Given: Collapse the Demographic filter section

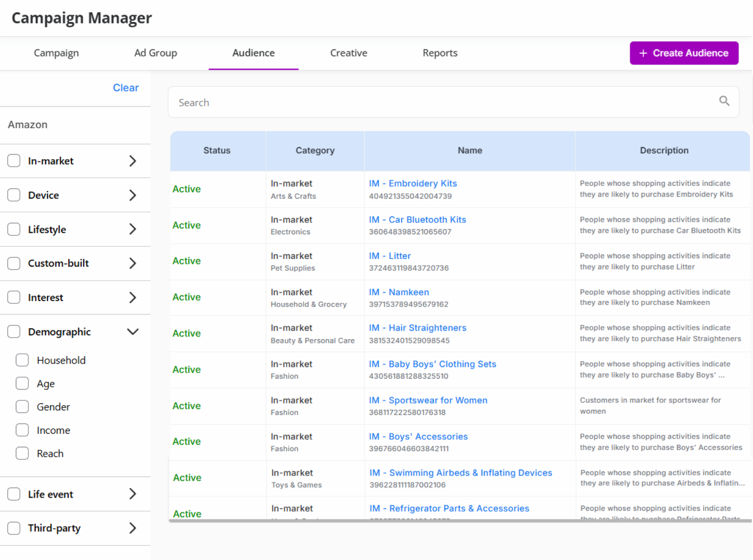Looking at the screenshot, I should [x=133, y=332].
